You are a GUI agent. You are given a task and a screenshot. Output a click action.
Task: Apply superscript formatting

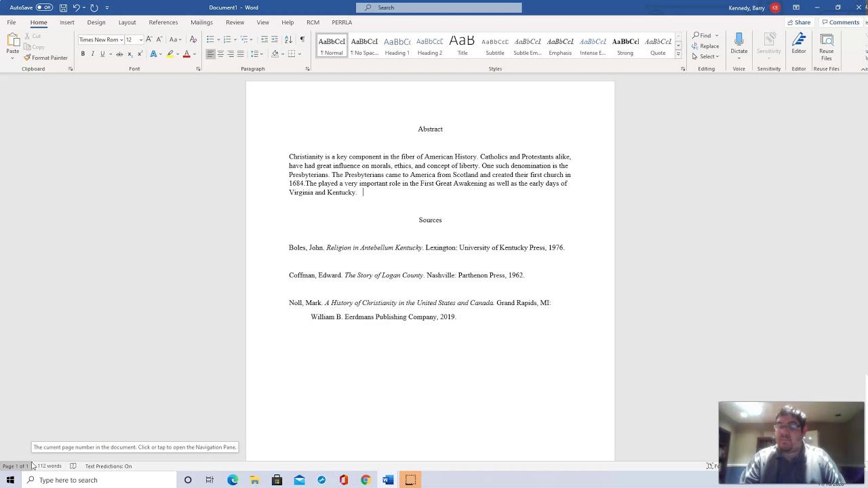coord(140,54)
